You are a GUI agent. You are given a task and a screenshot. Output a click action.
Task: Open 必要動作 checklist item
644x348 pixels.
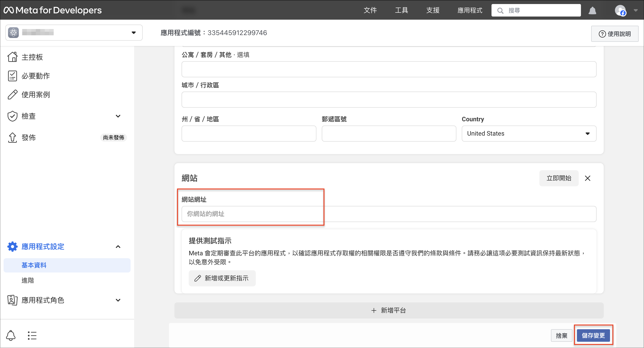36,76
